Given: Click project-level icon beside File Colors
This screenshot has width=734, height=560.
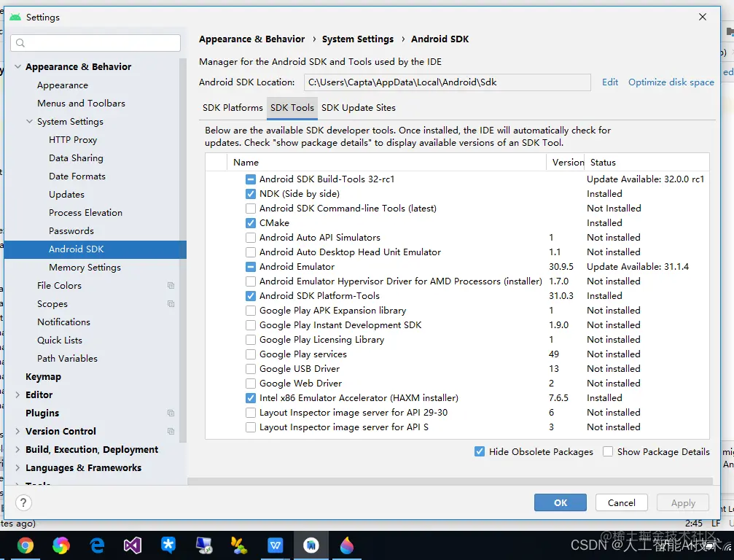Looking at the screenshot, I should coord(171,286).
